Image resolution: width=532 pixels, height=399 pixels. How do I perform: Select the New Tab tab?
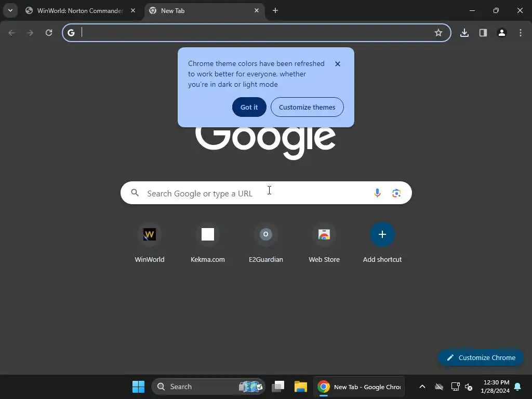pyautogui.click(x=205, y=11)
